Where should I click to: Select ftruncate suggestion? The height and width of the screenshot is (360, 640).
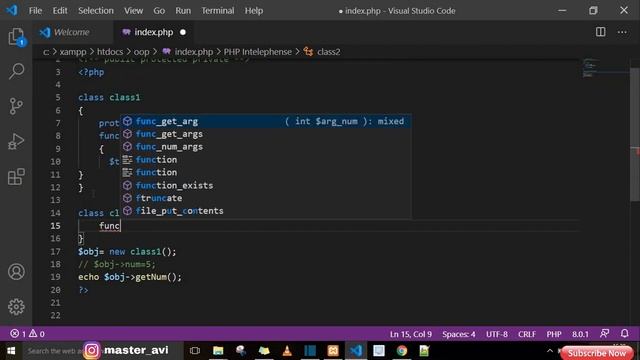(266, 198)
